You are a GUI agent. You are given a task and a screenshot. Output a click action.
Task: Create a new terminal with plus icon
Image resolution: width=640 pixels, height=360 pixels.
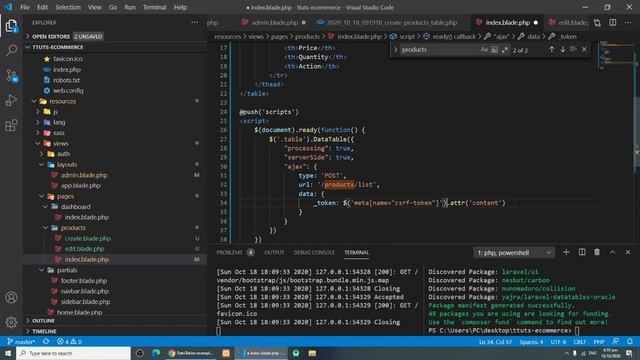[x=566, y=252]
